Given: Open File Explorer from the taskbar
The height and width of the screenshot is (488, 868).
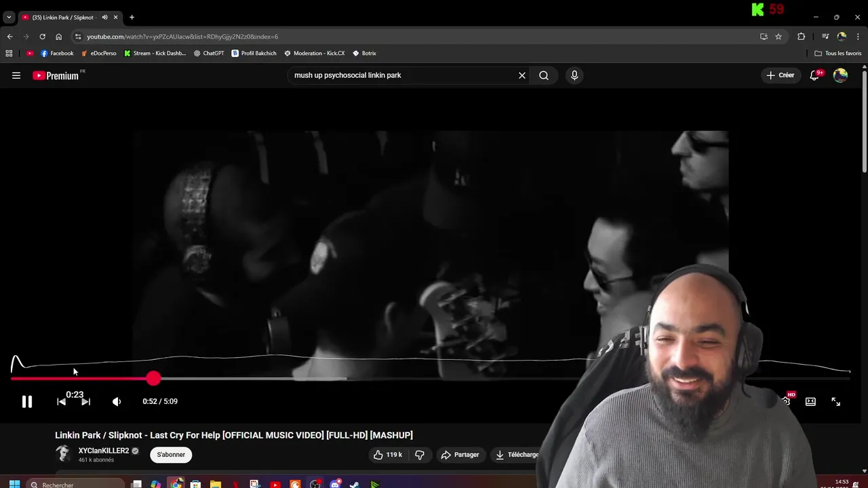Looking at the screenshot, I should click(216, 484).
